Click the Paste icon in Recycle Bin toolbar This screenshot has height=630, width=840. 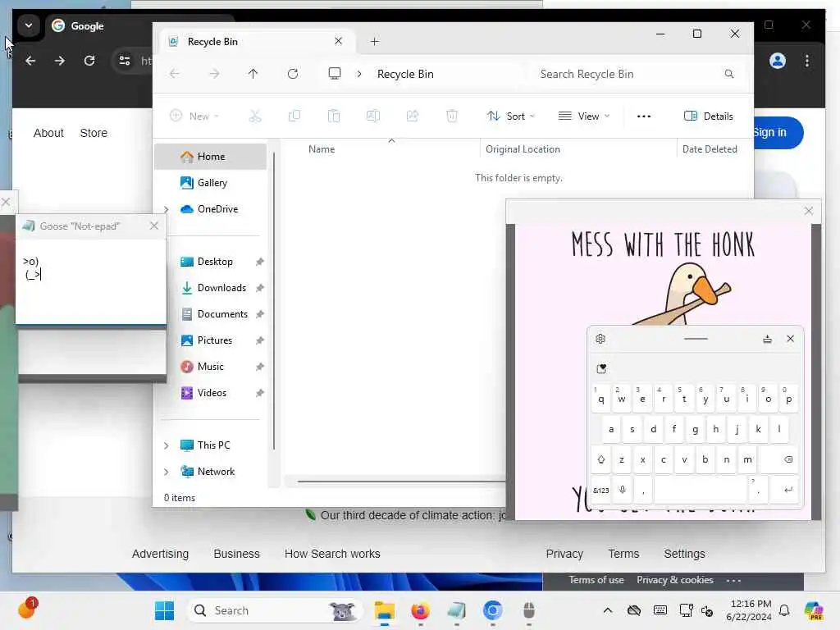334,116
